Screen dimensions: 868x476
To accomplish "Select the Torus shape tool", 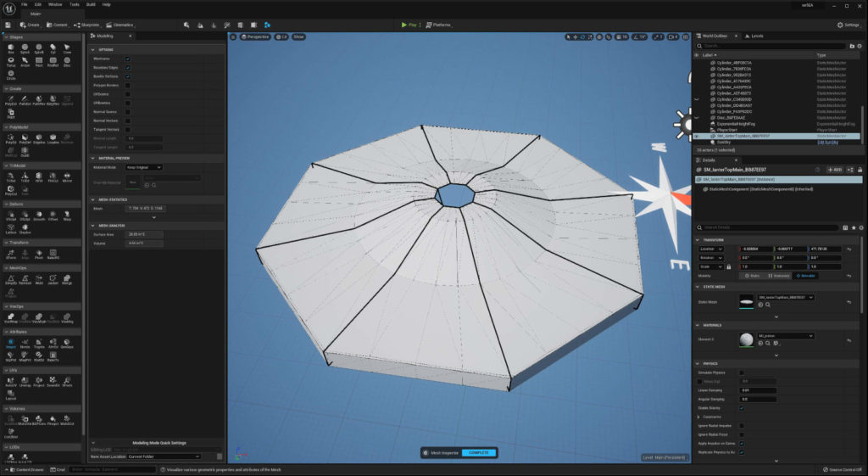I will point(10,61).
